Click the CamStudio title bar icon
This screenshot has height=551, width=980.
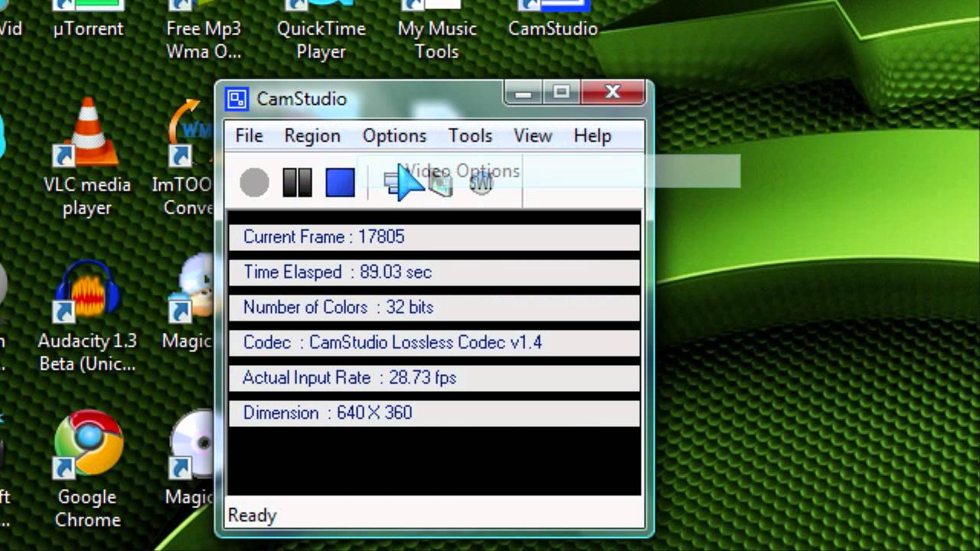[237, 99]
